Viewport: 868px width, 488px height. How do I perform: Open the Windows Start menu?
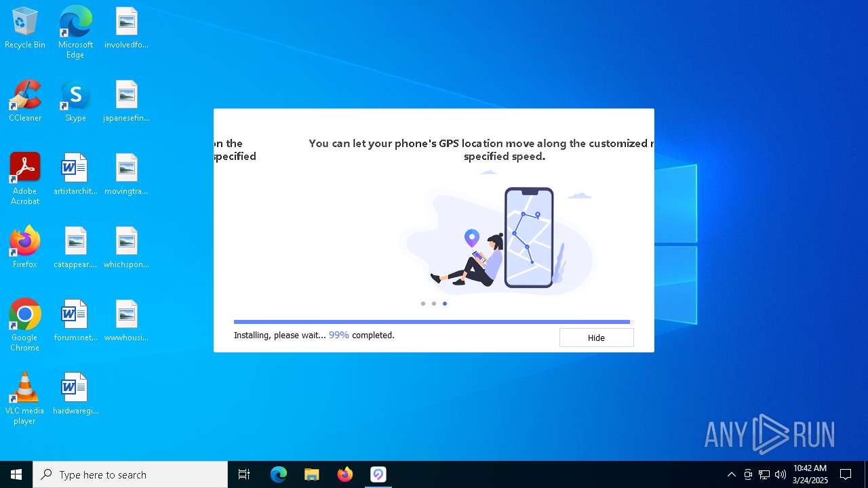pyautogui.click(x=16, y=474)
